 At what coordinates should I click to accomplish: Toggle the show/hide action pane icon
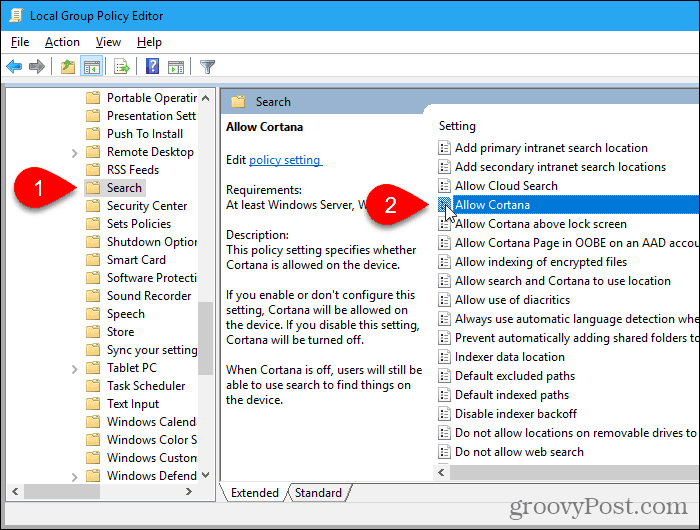tap(175, 67)
